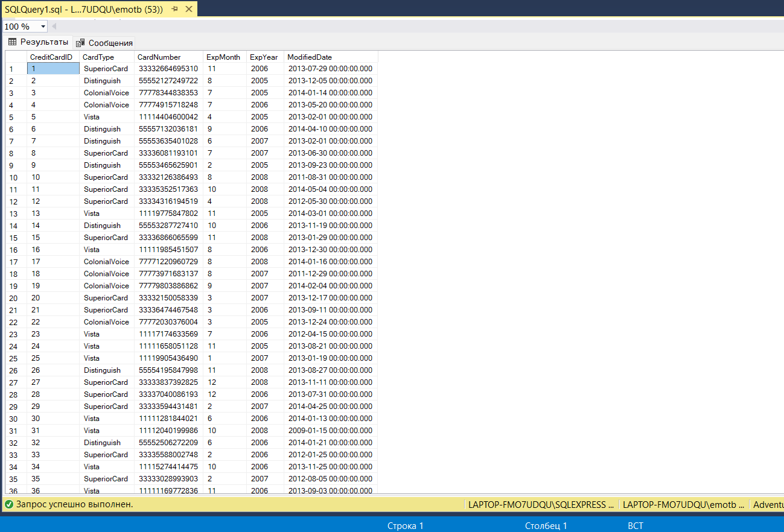
Task: Select card number cell 11112040199986
Action: point(168,431)
